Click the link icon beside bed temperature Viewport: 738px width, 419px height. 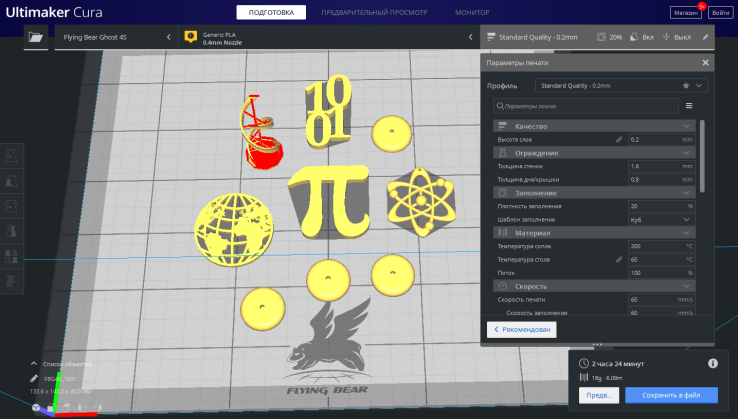pyautogui.click(x=618, y=259)
